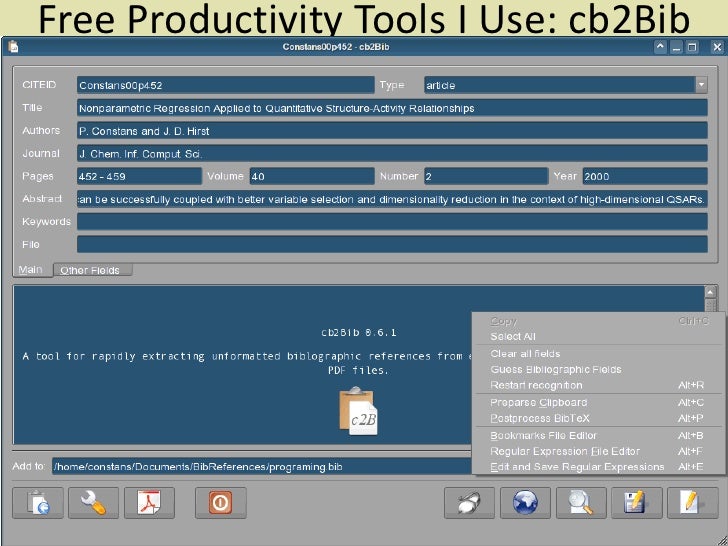This screenshot has width=728, height=546.
Task: Click the empty File field
Action: coord(392,245)
